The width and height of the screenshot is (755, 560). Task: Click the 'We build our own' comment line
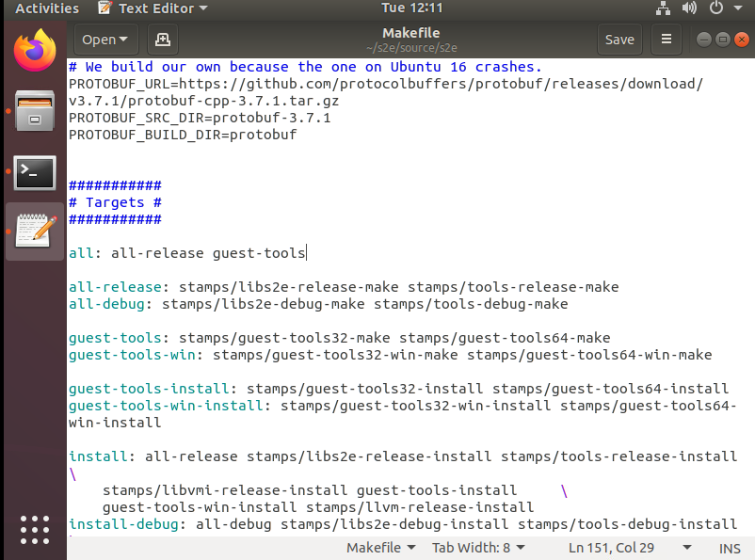305,67
